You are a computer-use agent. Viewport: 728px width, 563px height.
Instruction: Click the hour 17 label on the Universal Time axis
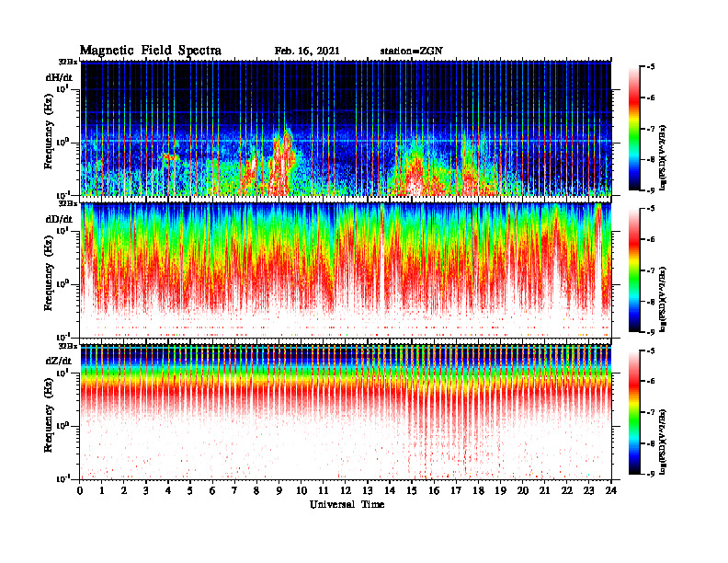[456, 491]
